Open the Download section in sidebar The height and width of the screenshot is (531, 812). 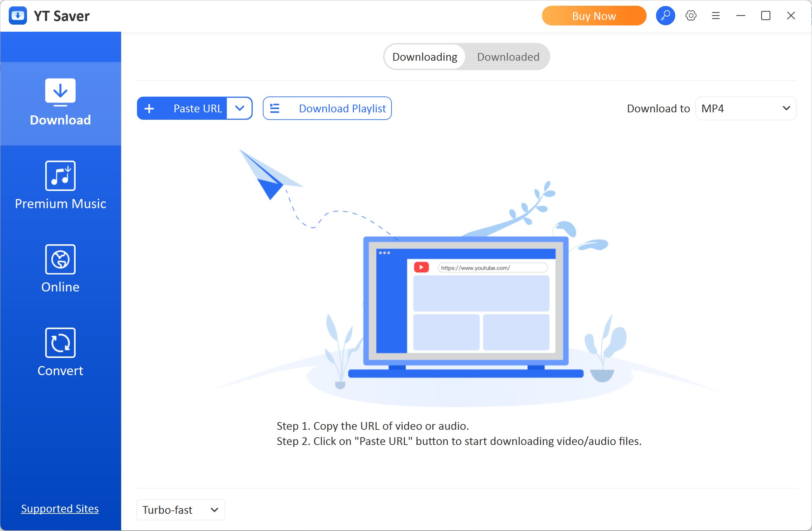coord(60,103)
